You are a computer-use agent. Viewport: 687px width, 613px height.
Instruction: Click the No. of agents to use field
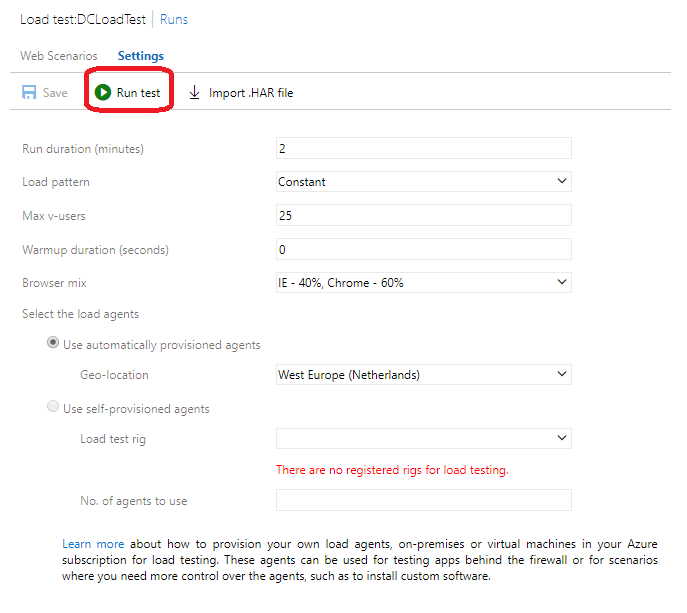(x=424, y=500)
